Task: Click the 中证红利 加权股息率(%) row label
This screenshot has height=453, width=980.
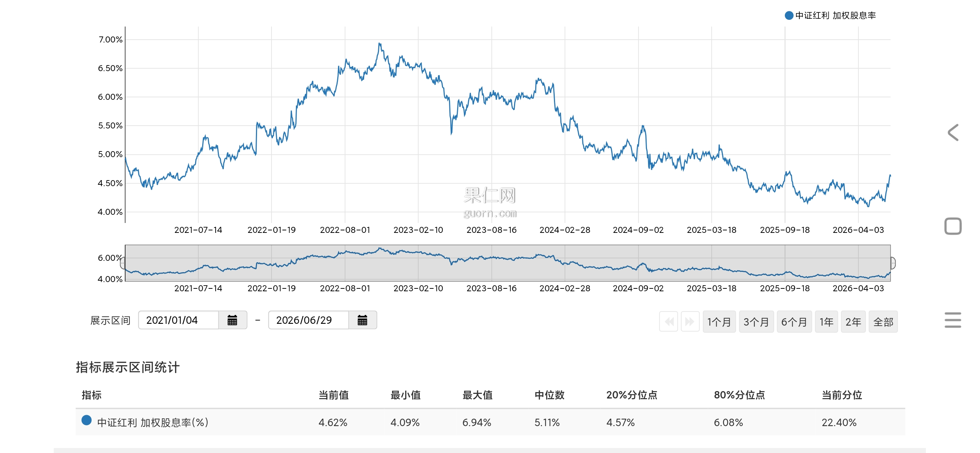Action: [153, 423]
